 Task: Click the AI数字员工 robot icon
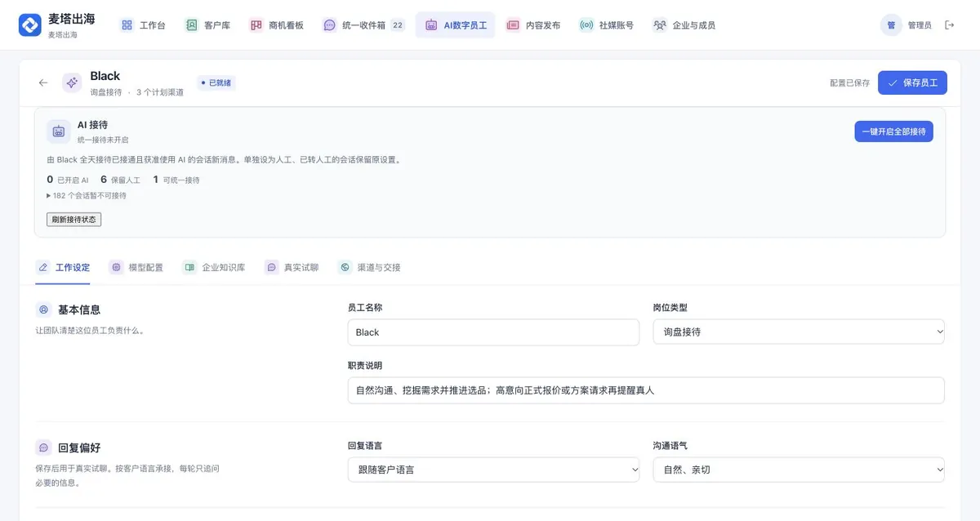(x=431, y=25)
